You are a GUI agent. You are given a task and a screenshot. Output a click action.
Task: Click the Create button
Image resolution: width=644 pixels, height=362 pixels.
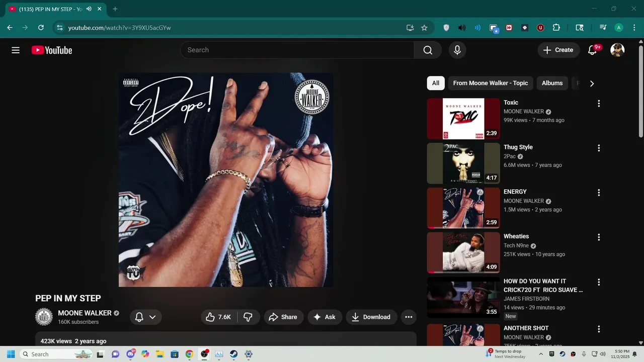click(x=558, y=50)
